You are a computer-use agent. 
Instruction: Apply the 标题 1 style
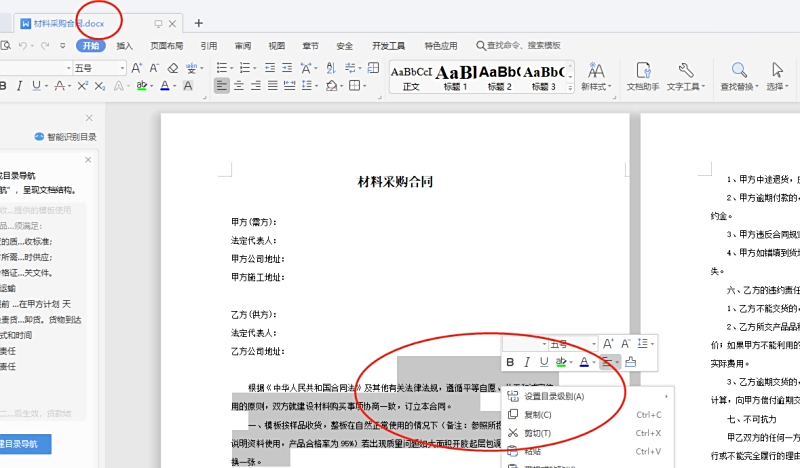click(455, 78)
